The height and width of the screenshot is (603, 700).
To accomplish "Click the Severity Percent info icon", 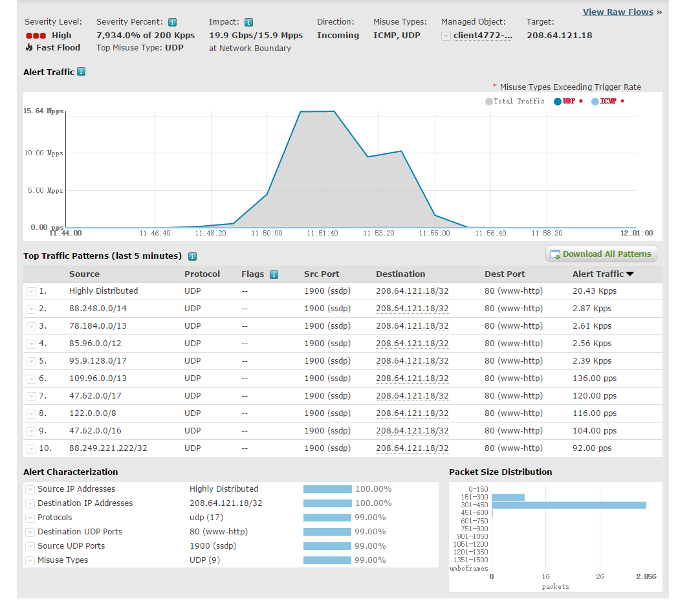I will (172, 22).
